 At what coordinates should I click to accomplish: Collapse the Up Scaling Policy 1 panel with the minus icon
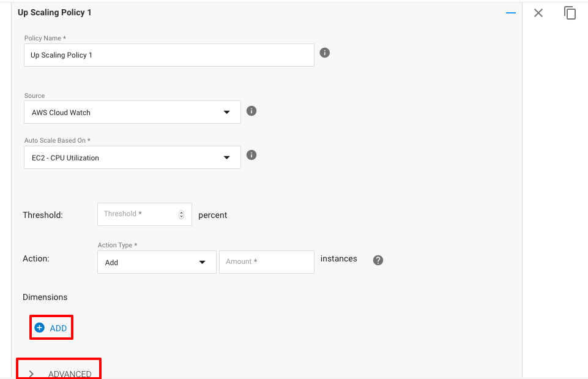pyautogui.click(x=511, y=13)
